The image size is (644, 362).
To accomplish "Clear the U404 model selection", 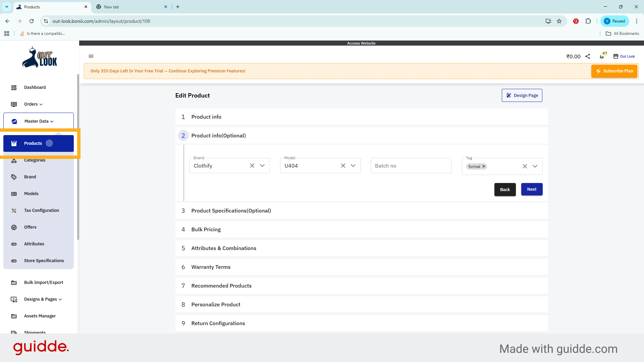I will (x=343, y=166).
